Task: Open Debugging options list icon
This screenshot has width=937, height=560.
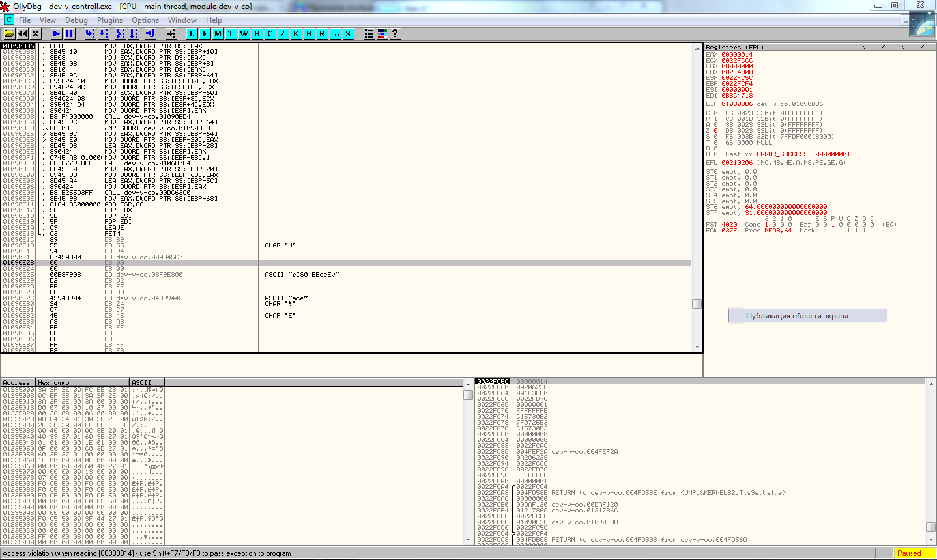Action: pyautogui.click(x=369, y=33)
